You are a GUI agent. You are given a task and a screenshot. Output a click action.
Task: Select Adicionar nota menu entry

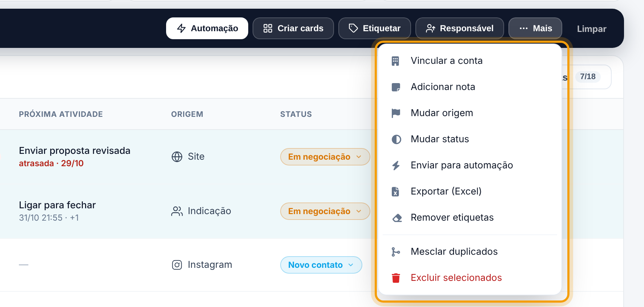pyautogui.click(x=470, y=87)
